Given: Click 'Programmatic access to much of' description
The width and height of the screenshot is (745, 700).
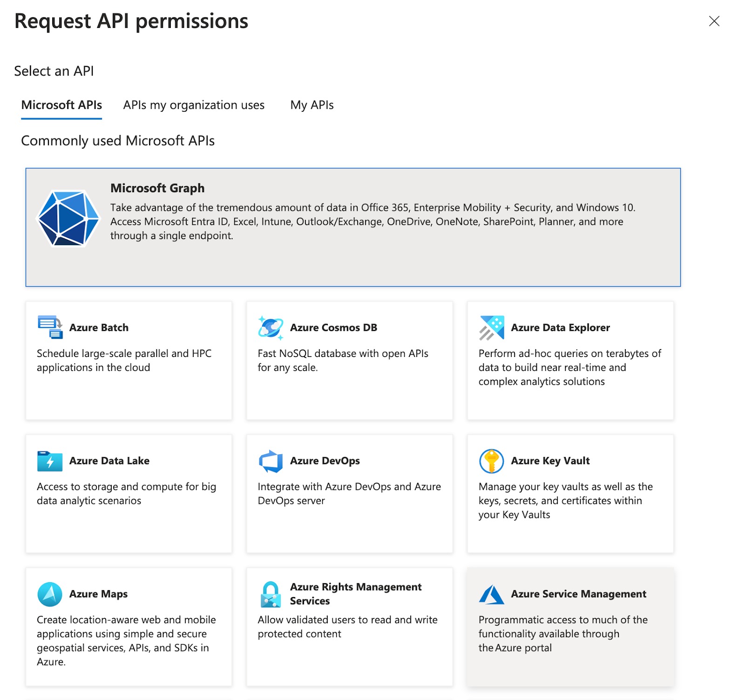Looking at the screenshot, I should (563, 633).
